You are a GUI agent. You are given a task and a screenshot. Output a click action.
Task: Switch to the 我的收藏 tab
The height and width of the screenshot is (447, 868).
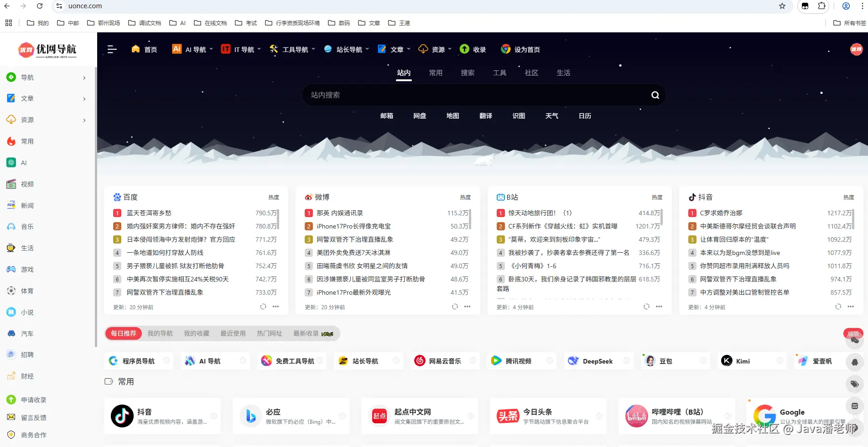point(196,333)
